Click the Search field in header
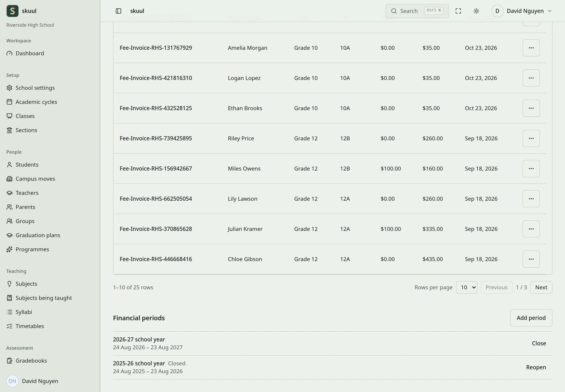Viewport: 565px width, 392px height. pos(417,11)
